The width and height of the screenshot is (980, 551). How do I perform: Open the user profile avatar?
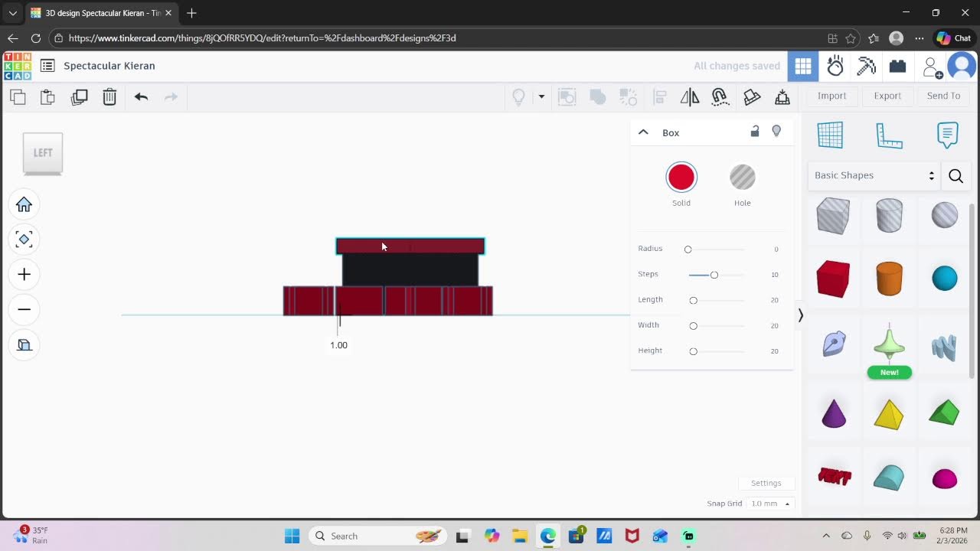tap(962, 66)
